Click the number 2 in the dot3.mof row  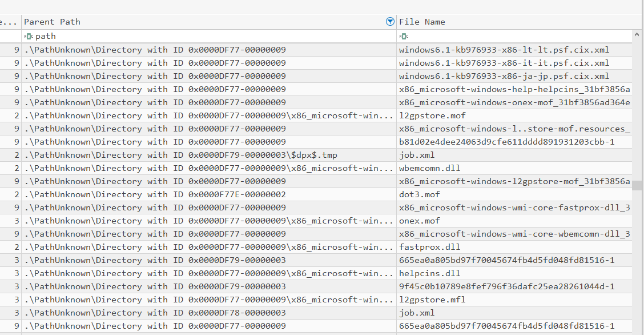coord(17,194)
